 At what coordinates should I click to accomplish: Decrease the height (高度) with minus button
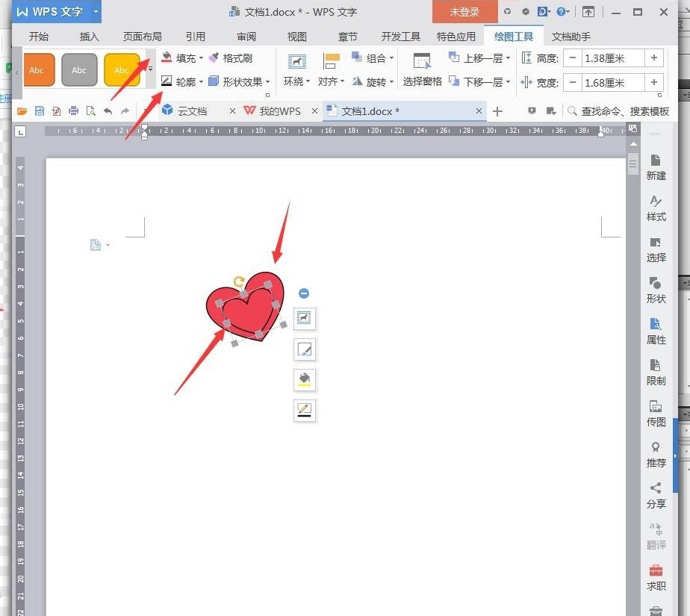573,57
